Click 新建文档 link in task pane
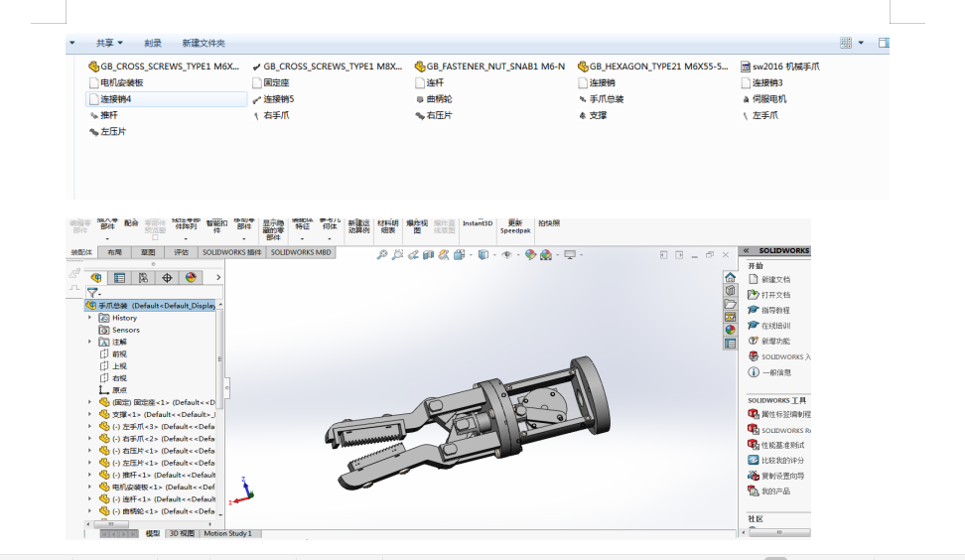This screenshot has height=560, width=965. click(775, 279)
